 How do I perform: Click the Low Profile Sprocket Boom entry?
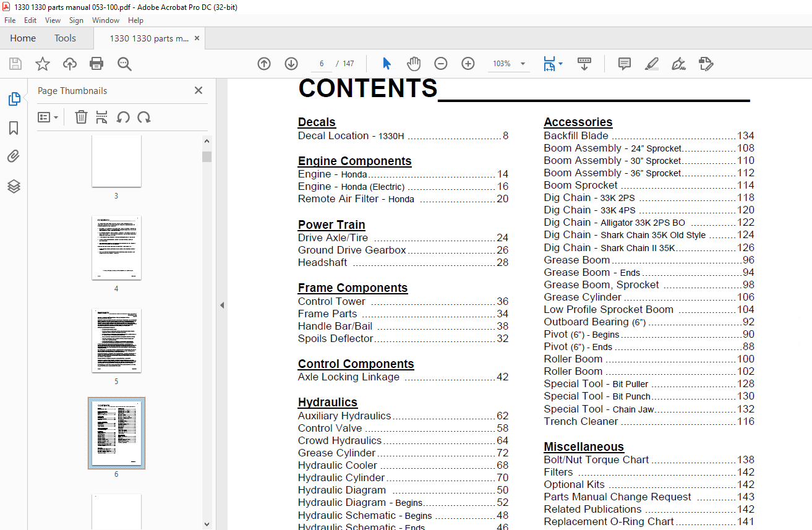point(649,310)
